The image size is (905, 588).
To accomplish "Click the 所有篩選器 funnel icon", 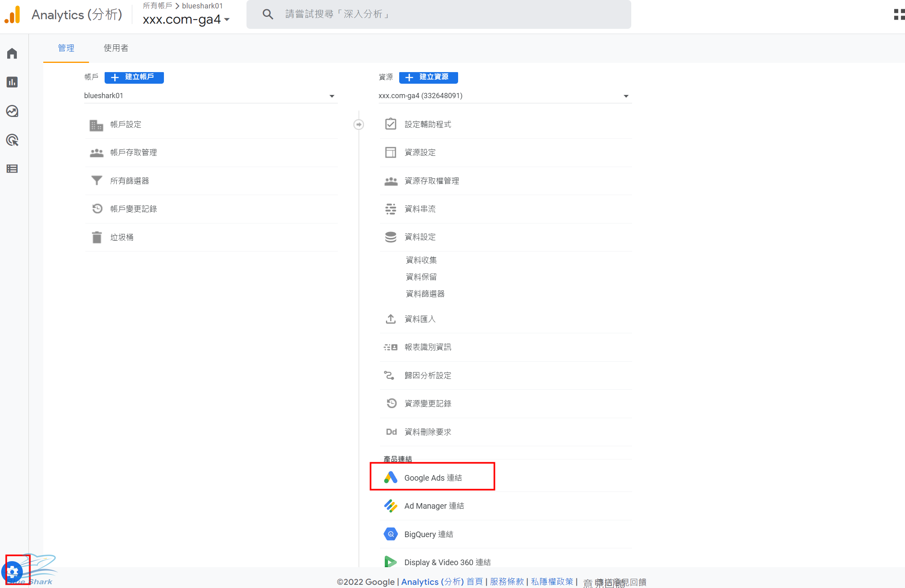I will [97, 181].
